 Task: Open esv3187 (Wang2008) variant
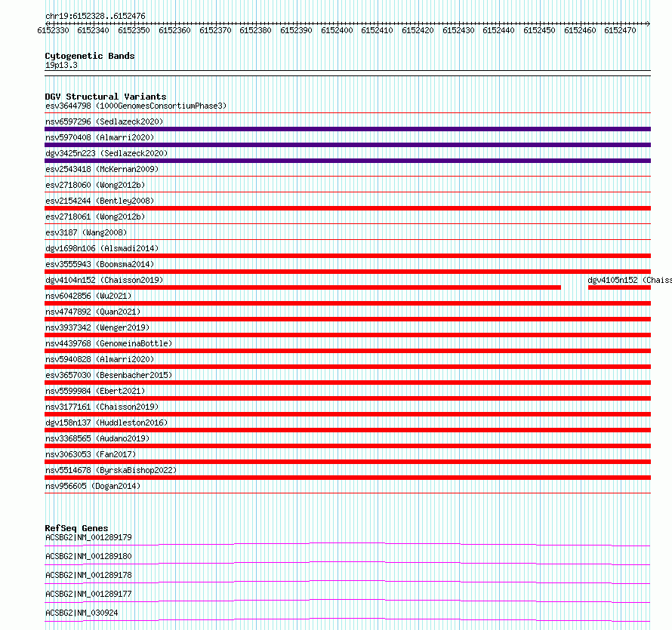pyautogui.click(x=86, y=232)
